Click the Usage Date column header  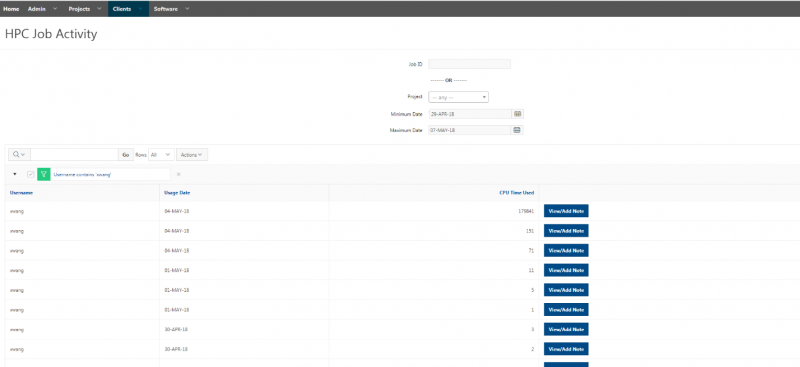pos(177,192)
